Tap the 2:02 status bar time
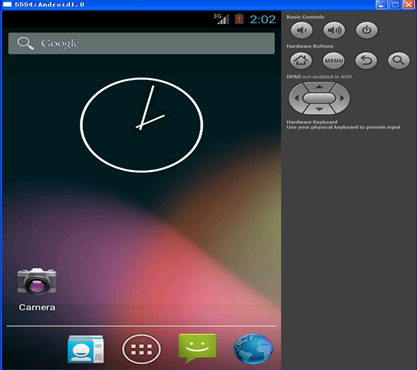 click(263, 19)
